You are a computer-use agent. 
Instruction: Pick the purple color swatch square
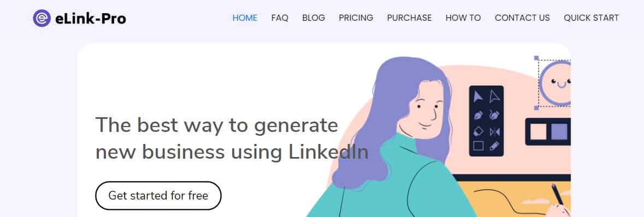click(559, 132)
